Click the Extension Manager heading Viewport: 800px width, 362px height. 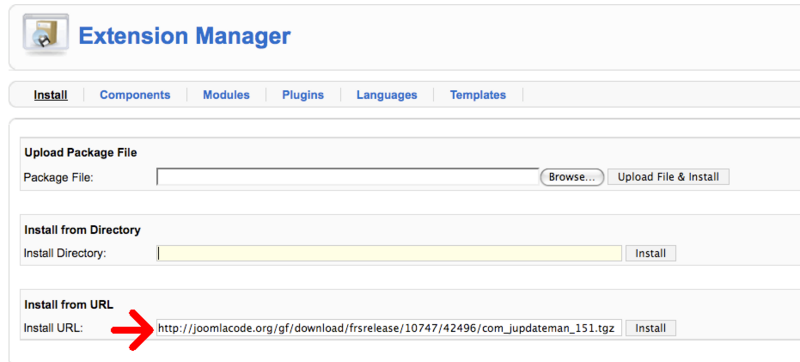tap(184, 36)
